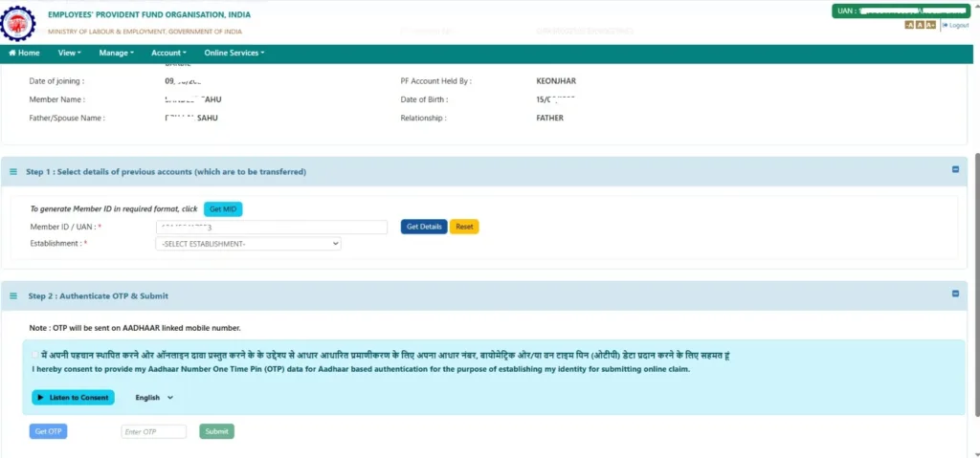Click 'EMPLOYEES' PROVIDENT FUND ORGANISATION, INDIA' title
The width and height of the screenshot is (980, 458).
point(149,14)
